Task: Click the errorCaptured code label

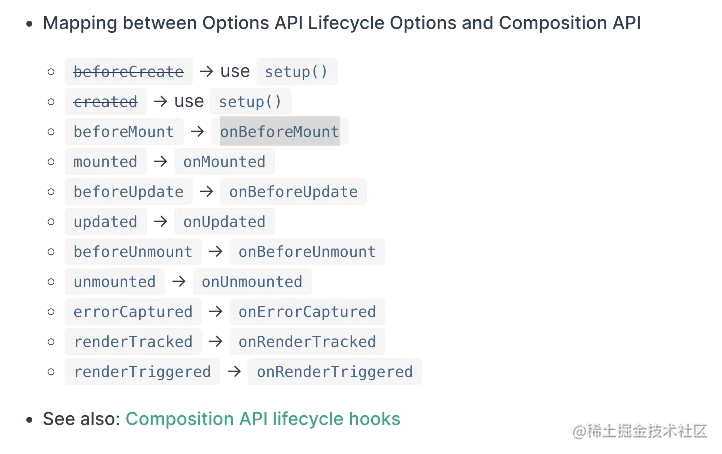Action: tap(133, 312)
